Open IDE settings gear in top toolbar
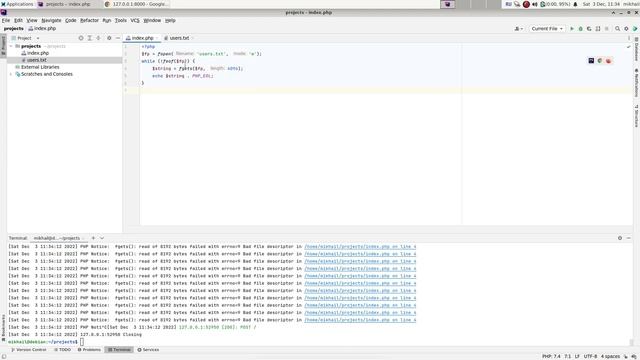This screenshot has height=360, width=640. (x=626, y=29)
